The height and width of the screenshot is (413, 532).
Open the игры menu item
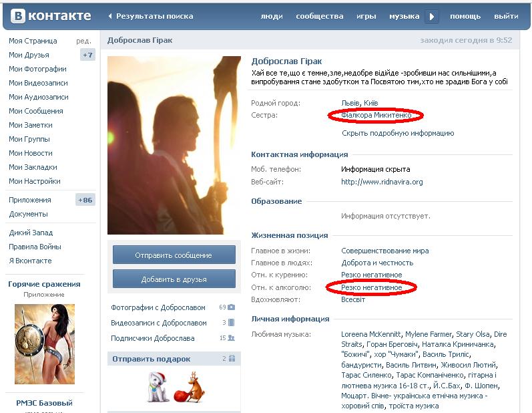tap(366, 16)
